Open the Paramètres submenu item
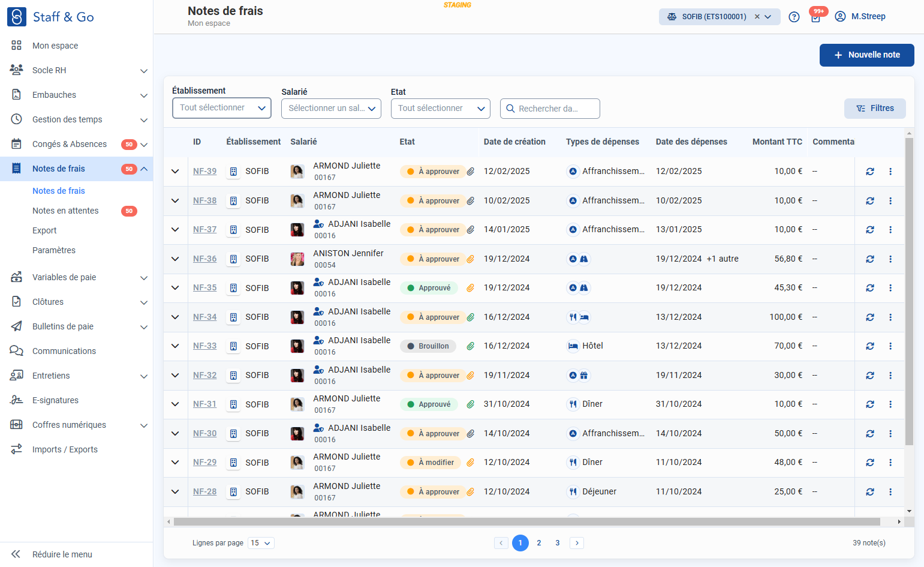The image size is (924, 567). [54, 250]
